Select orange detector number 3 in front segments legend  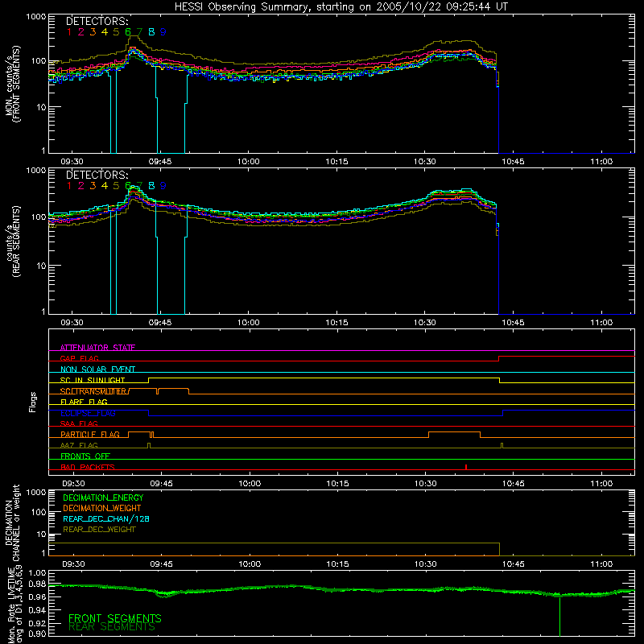(x=93, y=32)
